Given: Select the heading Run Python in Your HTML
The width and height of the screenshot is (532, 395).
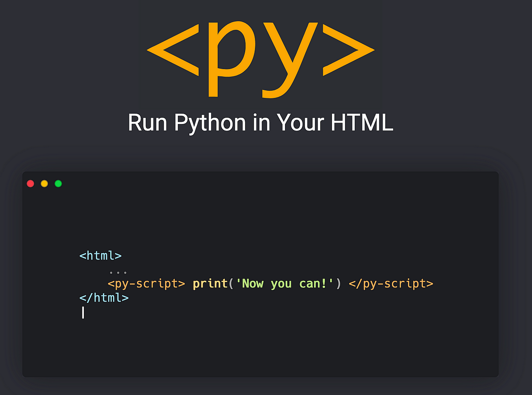Looking at the screenshot, I should 261,123.
